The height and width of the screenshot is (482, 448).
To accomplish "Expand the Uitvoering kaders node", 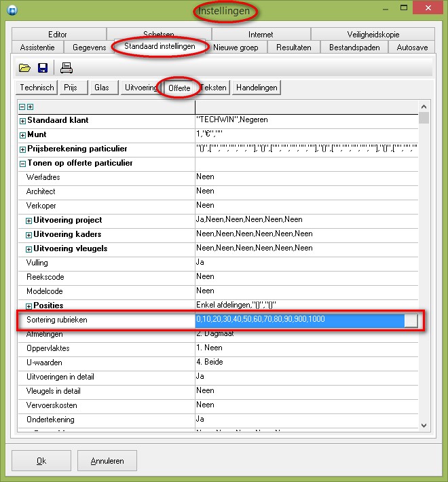I will point(29,235).
